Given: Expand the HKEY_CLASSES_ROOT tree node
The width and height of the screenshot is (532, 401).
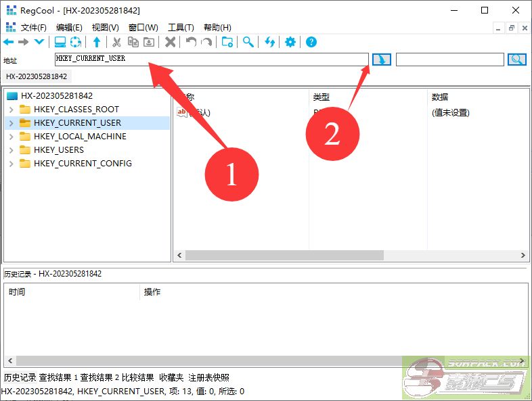Looking at the screenshot, I should [12, 110].
